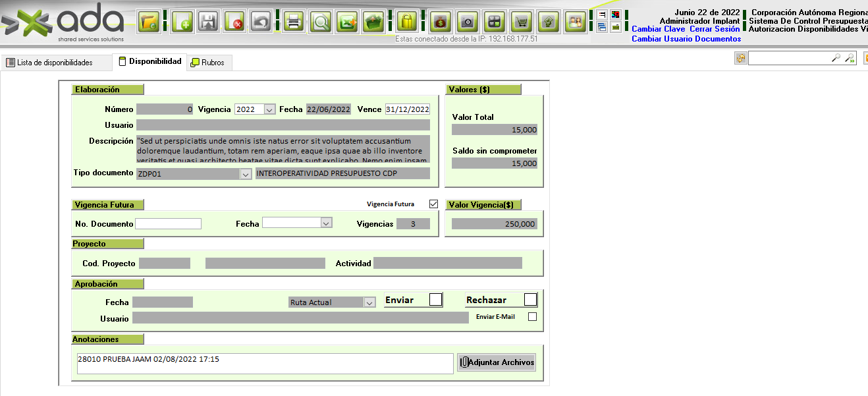Screen dimensions: 868x396
Task: Save using the floppy disk icon
Action: (x=208, y=22)
